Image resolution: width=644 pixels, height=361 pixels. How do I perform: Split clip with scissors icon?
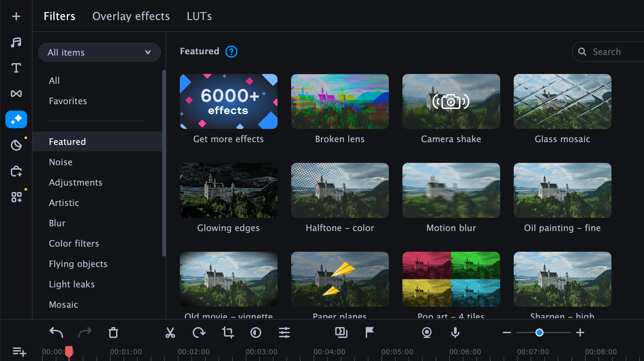pos(170,332)
